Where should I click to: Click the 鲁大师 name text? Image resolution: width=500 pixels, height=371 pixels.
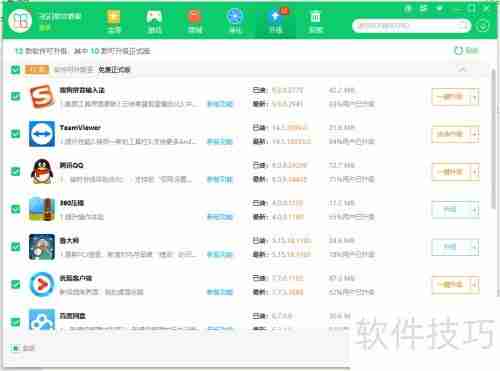click(x=69, y=241)
